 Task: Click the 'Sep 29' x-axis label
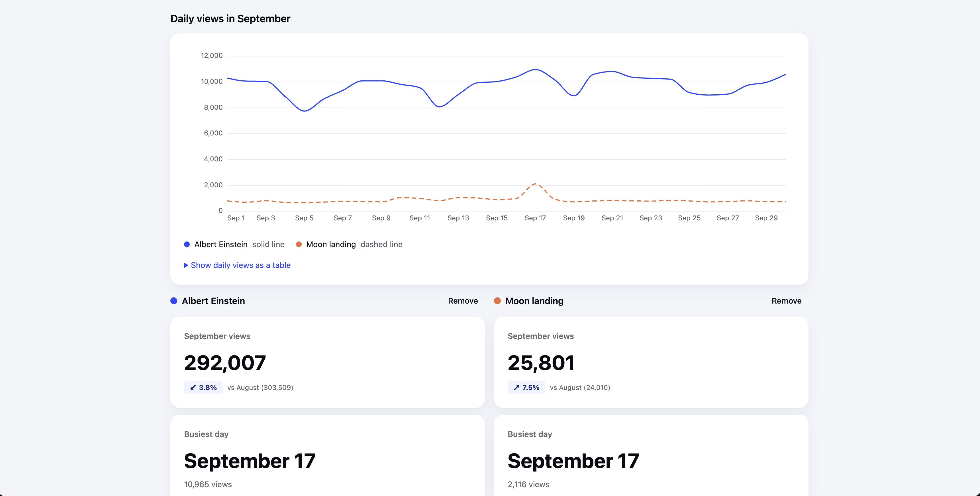(x=766, y=218)
